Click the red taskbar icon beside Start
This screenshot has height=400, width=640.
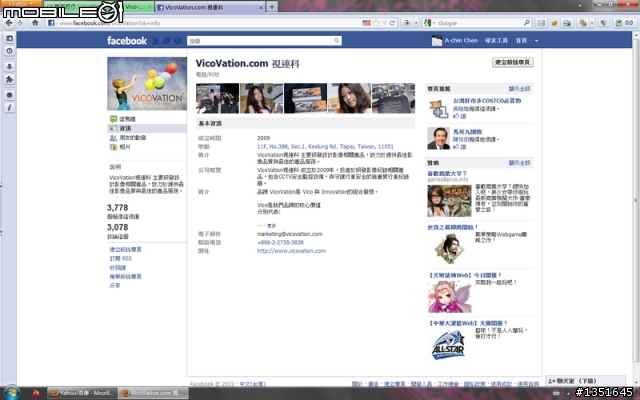[x=36, y=393]
